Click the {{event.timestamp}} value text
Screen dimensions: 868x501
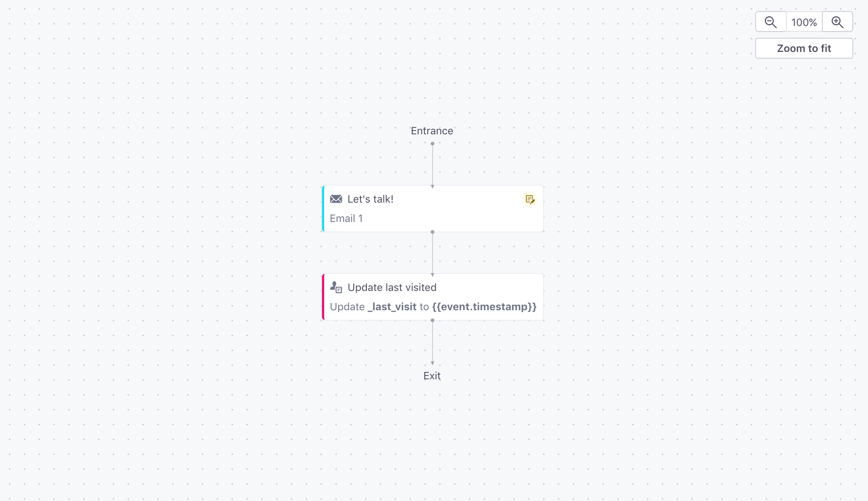pos(484,307)
